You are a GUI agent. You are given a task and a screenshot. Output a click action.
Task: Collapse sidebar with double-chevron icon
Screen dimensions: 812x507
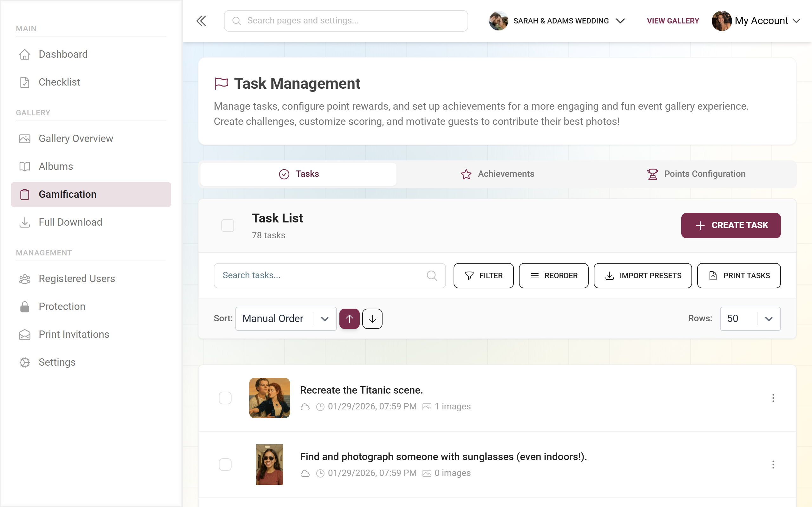point(201,21)
